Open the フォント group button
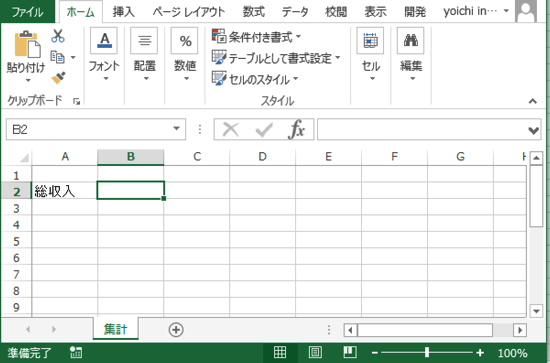Image resolution: width=550 pixels, height=363 pixels. click(104, 55)
